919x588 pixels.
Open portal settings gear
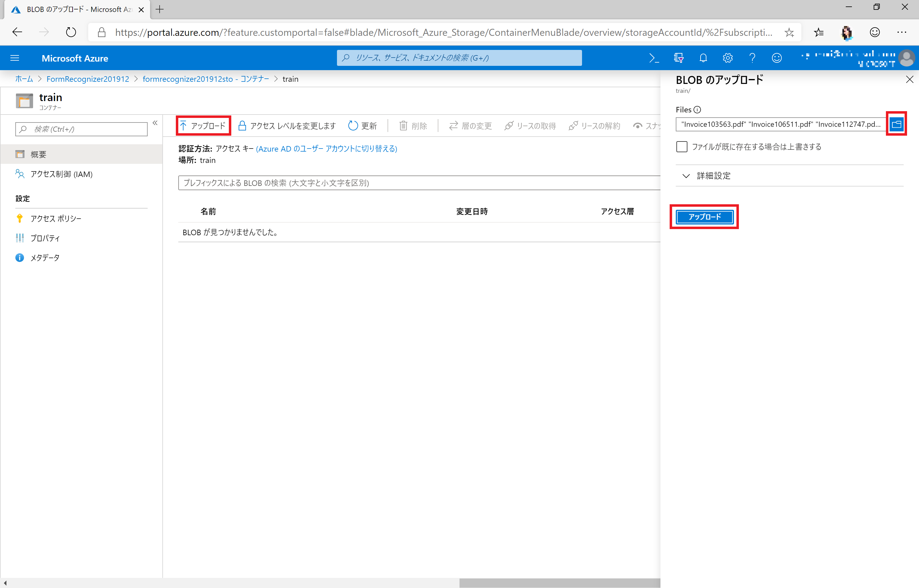click(x=727, y=58)
